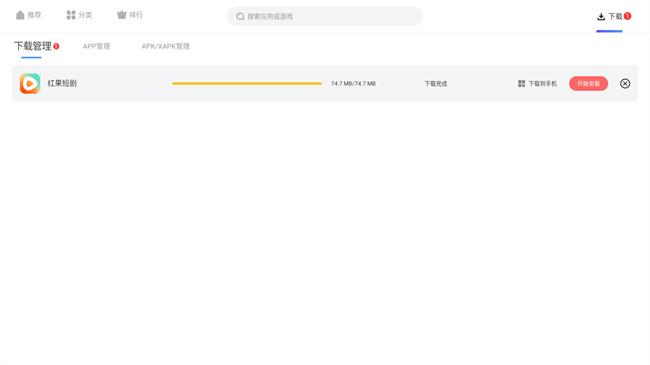650x365 pixels.
Task: Click the 74.7 MB/74.7 MB size text
Action: (353, 84)
